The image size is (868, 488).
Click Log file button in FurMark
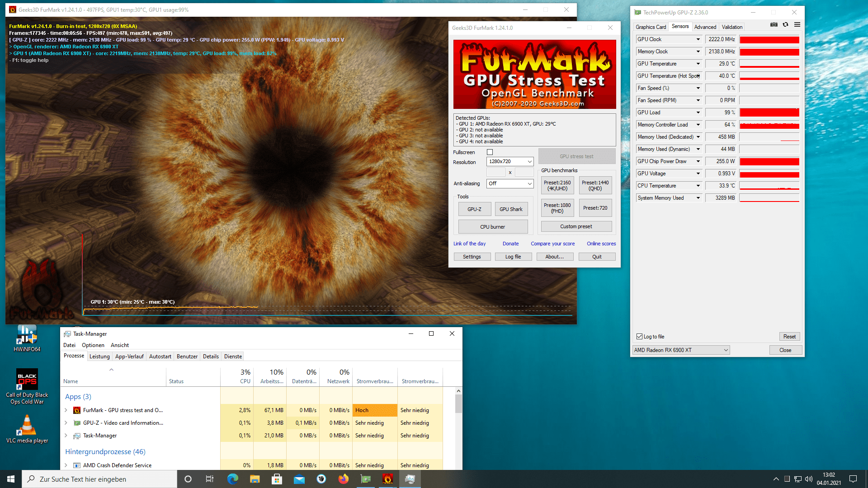pyautogui.click(x=513, y=257)
